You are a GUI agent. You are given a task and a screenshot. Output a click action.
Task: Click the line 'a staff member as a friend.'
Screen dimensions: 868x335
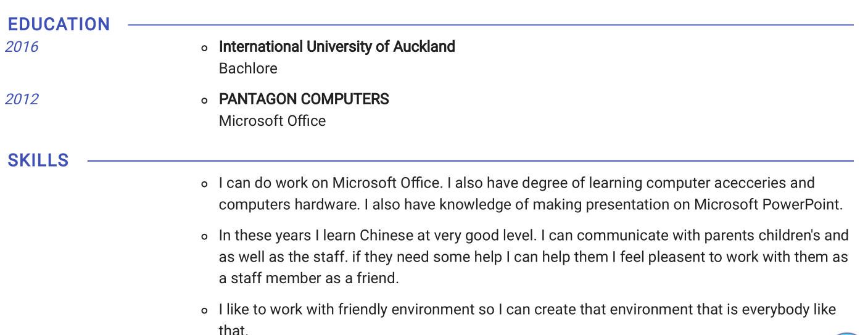(309, 278)
